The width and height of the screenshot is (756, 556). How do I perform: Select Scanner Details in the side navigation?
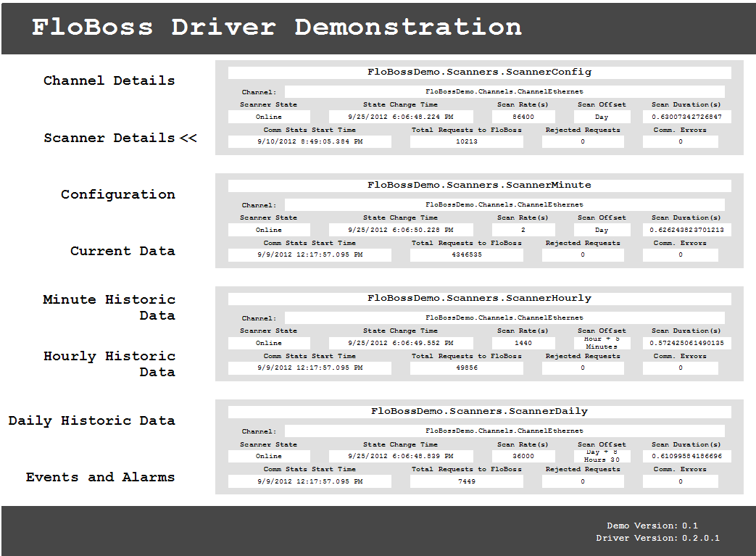point(109,138)
